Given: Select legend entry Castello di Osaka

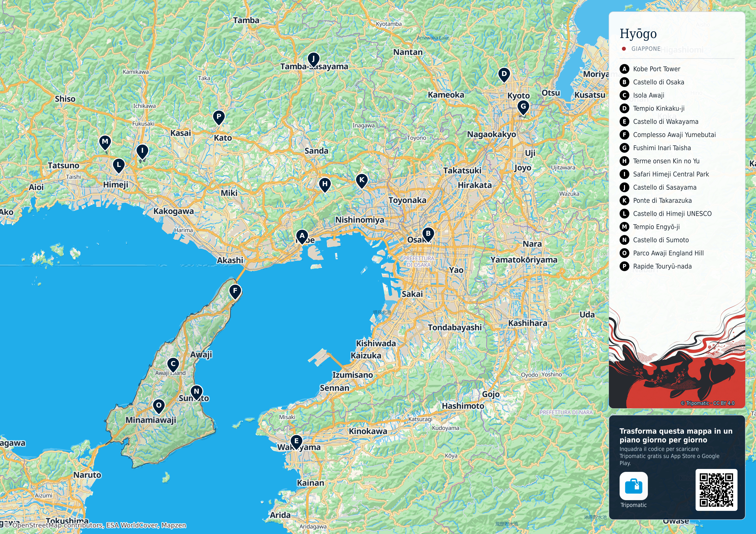Looking at the screenshot, I should click(x=652, y=82).
